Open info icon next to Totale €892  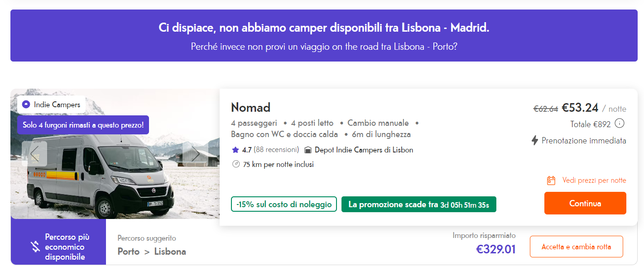[620, 124]
